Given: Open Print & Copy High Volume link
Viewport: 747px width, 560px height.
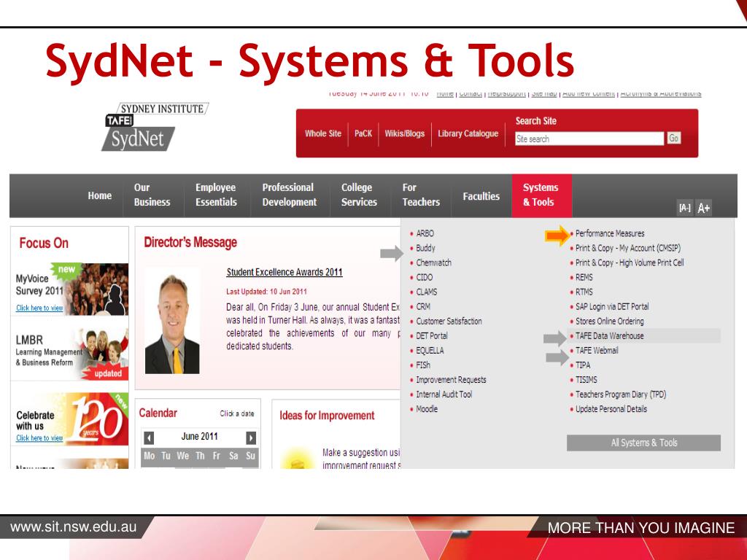Looking at the screenshot, I should 630,262.
